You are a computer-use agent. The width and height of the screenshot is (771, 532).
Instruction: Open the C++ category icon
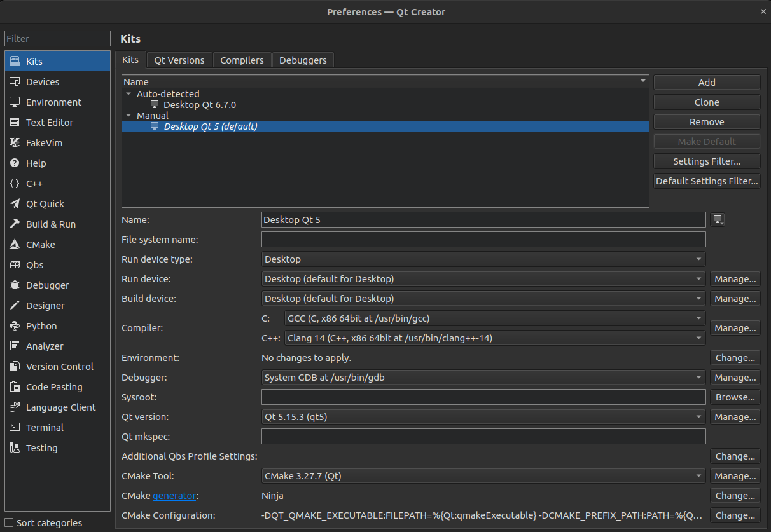pyautogui.click(x=15, y=184)
